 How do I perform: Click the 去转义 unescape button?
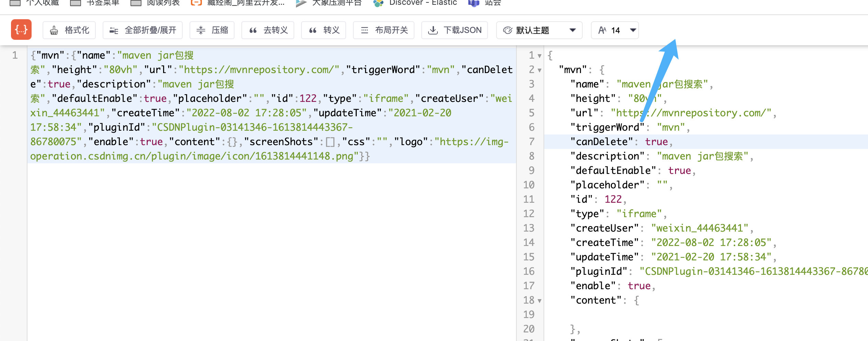pos(268,30)
